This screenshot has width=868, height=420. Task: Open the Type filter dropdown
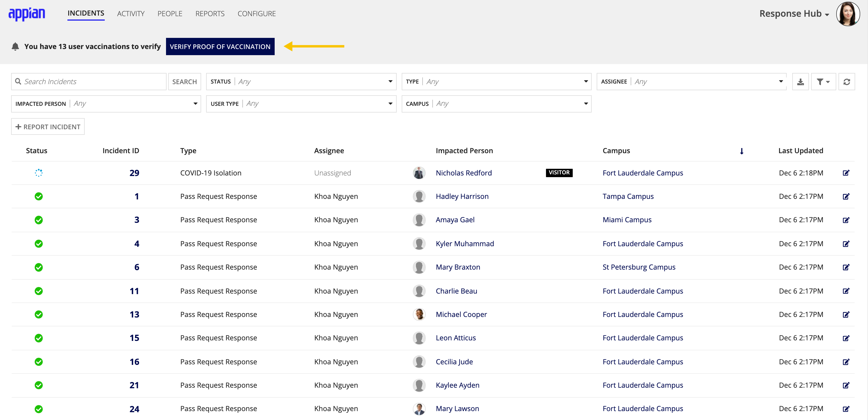(x=496, y=82)
